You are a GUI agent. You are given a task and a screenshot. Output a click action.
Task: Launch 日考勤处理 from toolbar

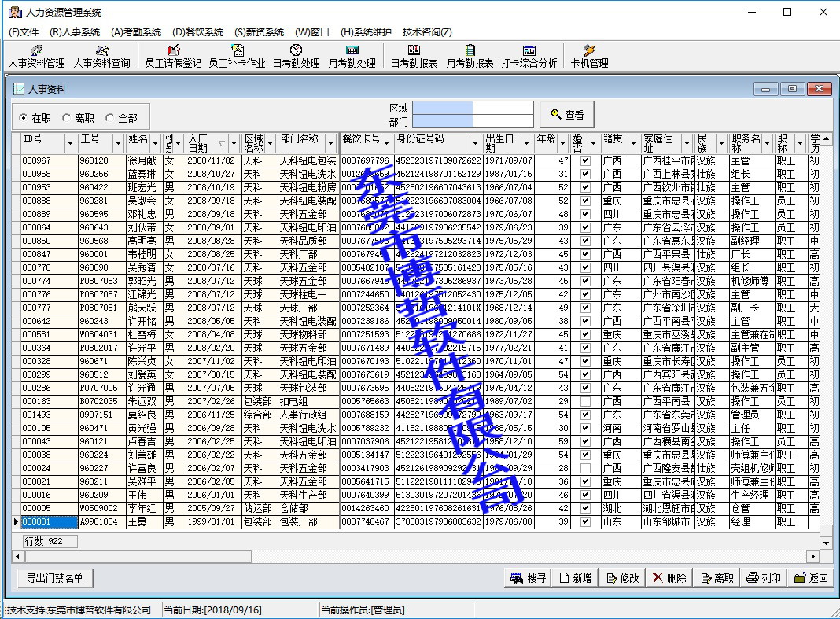click(x=296, y=57)
